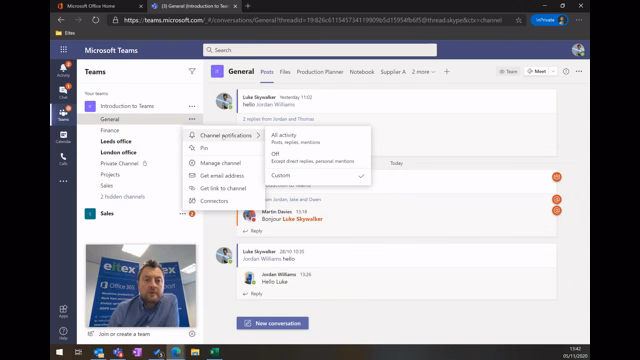Open more options for the Sales team
640x360 pixels.
182,213
